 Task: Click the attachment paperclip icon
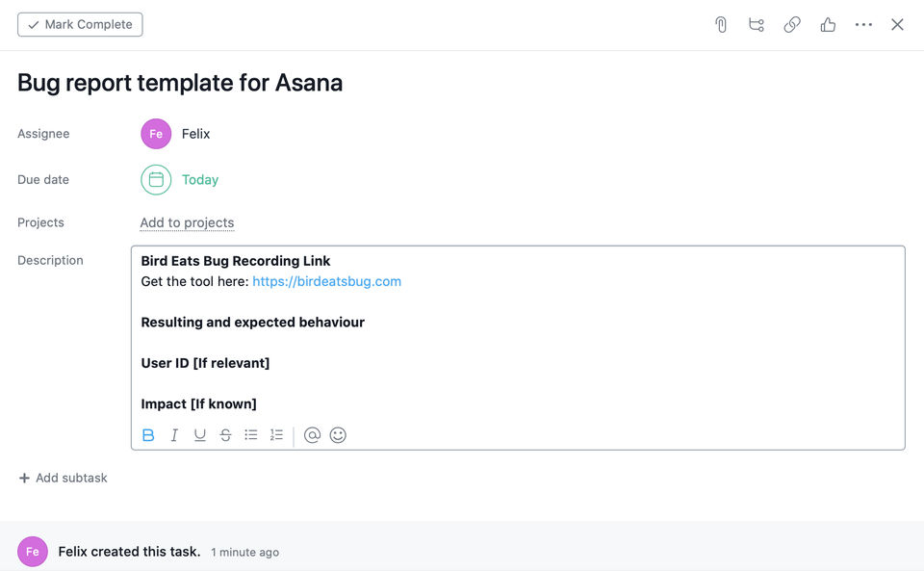(x=720, y=25)
